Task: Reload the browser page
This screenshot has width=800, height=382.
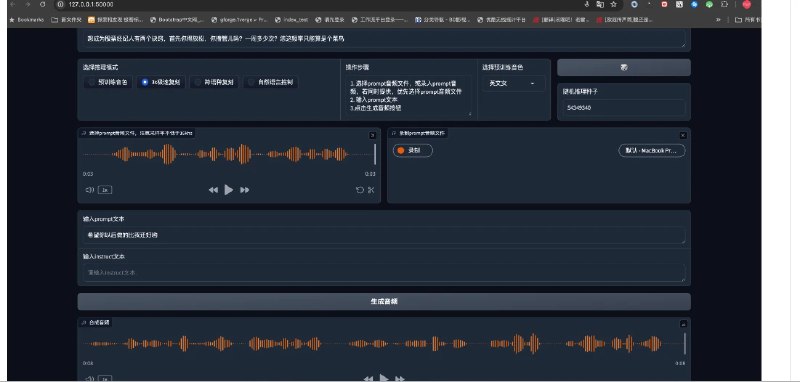Action: [x=42, y=4]
